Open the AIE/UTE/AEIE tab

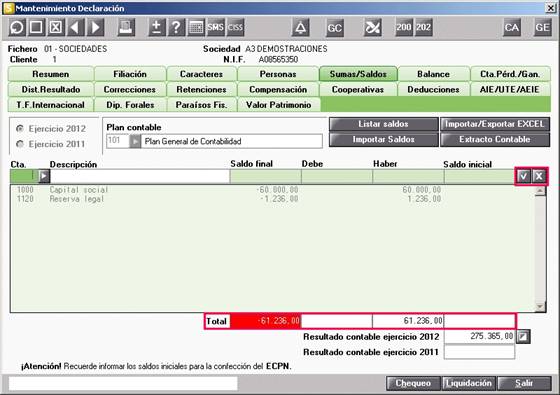coord(510,89)
